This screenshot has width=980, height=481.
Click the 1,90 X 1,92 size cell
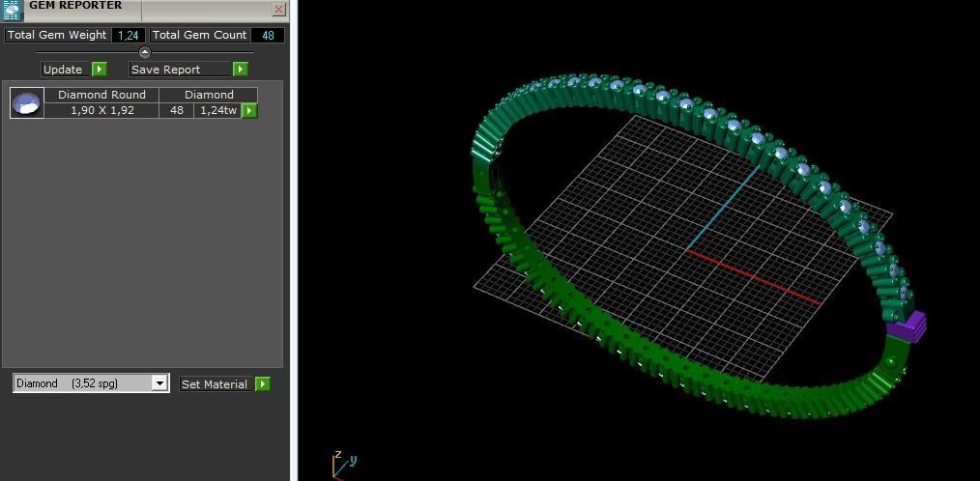101,110
